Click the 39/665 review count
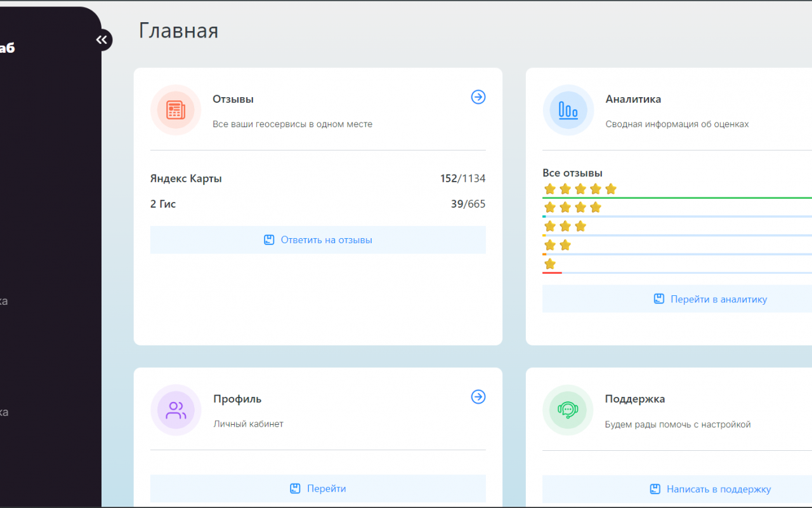812x508 pixels. coord(468,204)
